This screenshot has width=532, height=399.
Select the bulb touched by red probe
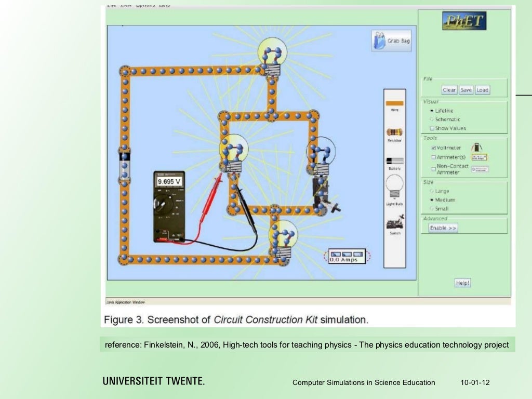point(233,154)
